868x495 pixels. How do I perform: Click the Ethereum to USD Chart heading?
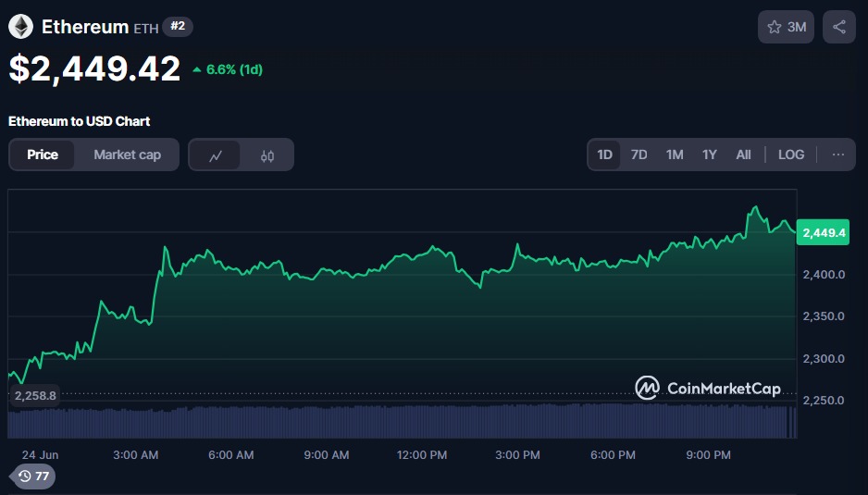coord(80,121)
